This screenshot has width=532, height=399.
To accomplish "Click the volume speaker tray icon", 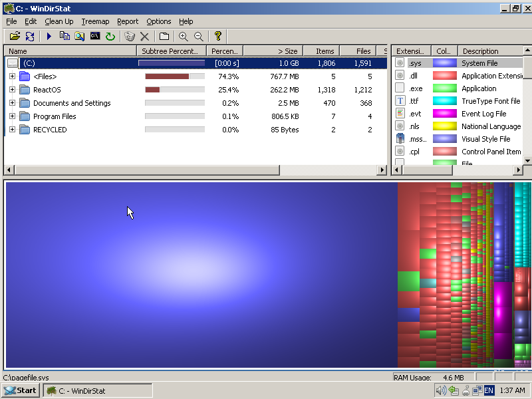I will pos(441,390).
